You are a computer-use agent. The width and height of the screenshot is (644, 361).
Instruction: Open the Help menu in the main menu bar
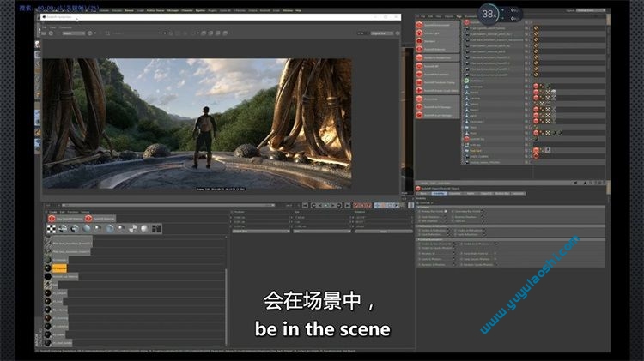[x=299, y=10]
